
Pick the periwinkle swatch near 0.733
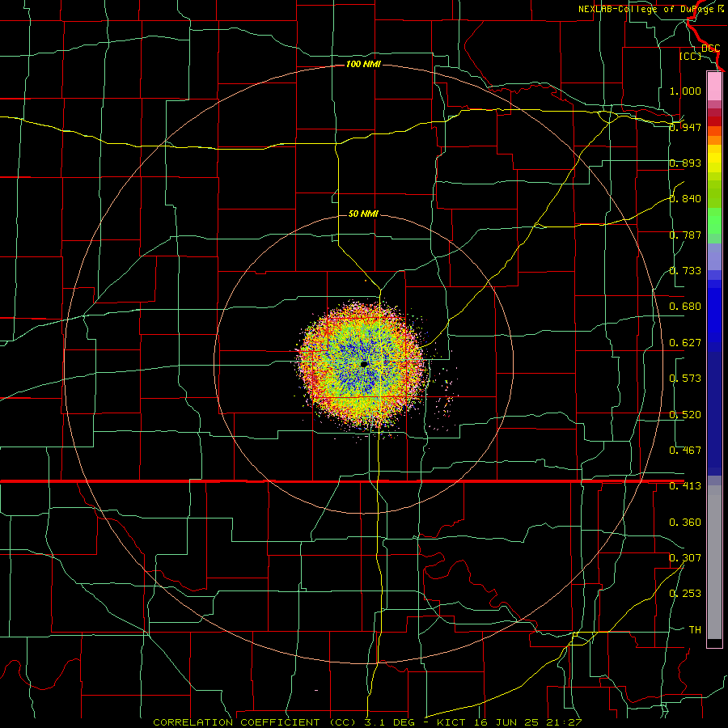714,256
